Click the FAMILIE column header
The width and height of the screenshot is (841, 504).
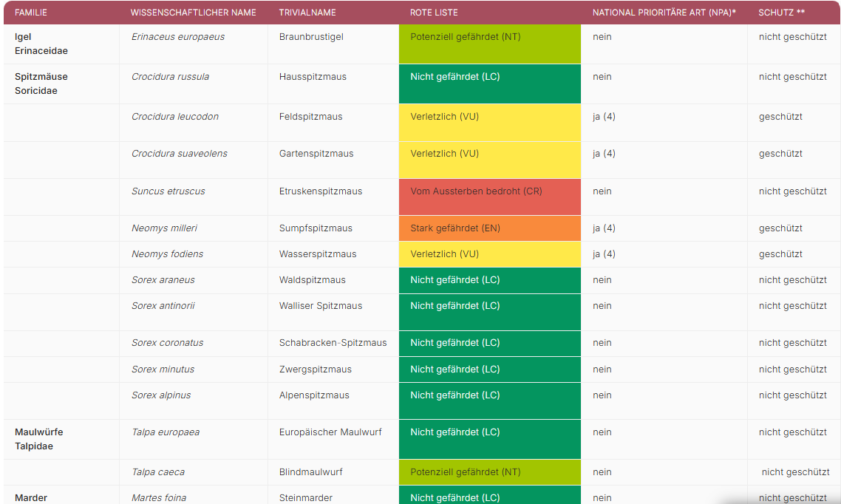click(x=31, y=13)
